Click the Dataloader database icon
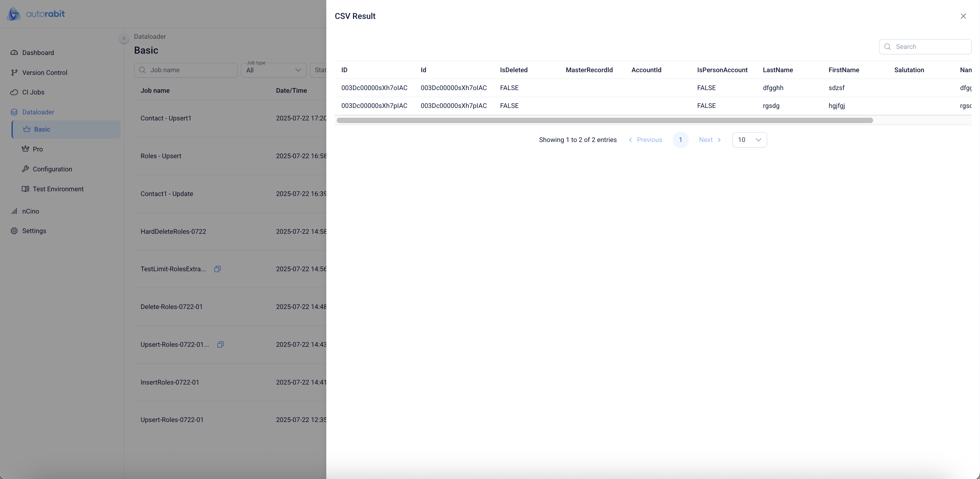Image resolution: width=980 pixels, height=479 pixels. tap(14, 112)
